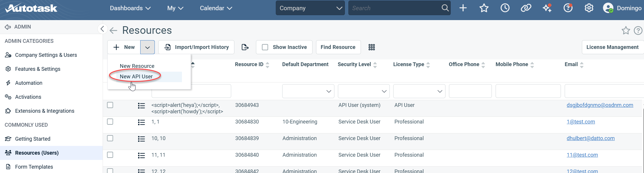Click the License Management button
The image size is (644, 173).
pyautogui.click(x=612, y=47)
